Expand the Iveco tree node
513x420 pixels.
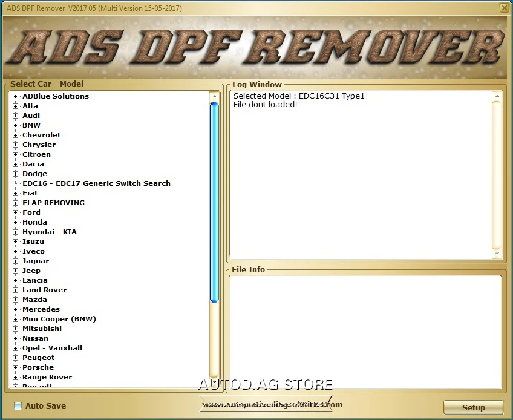(x=15, y=251)
